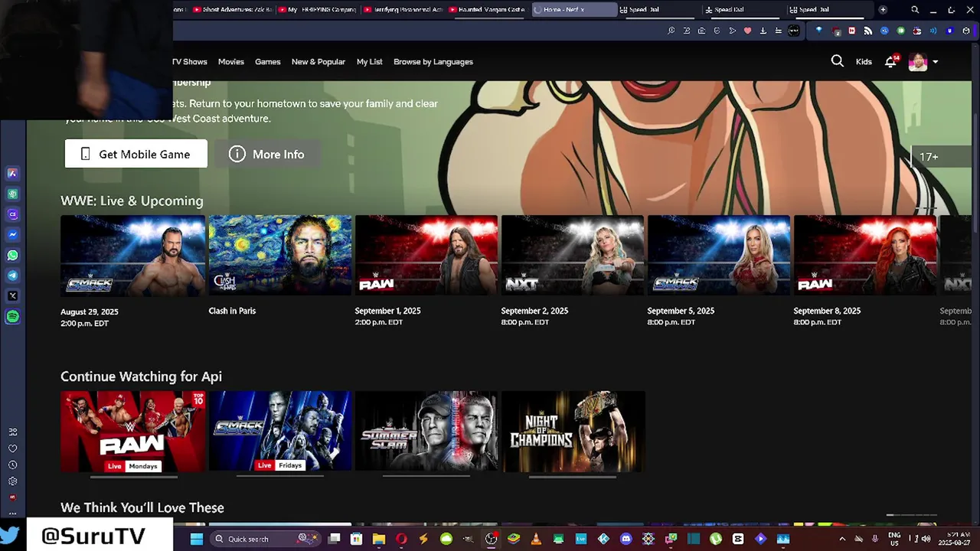Image resolution: width=980 pixels, height=551 pixels.
Task: Switch to Haunted Vargam Castle tab
Action: tap(487, 10)
